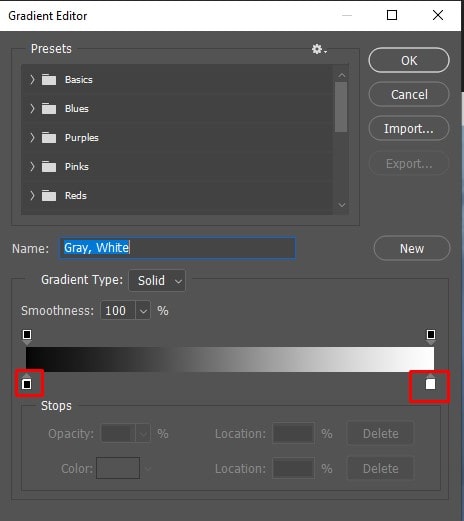Click the Blues folder icon
Screen dimensions: 464x521
49,109
